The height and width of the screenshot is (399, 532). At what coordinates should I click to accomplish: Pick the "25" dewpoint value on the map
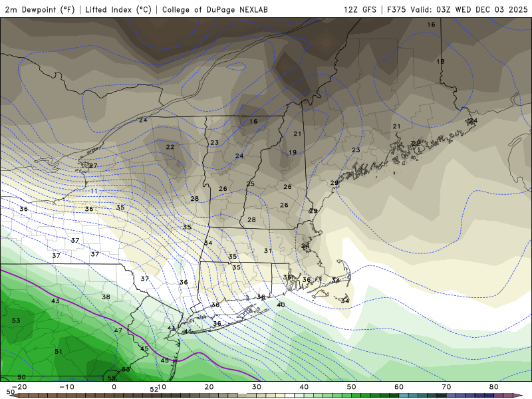[x=251, y=184]
